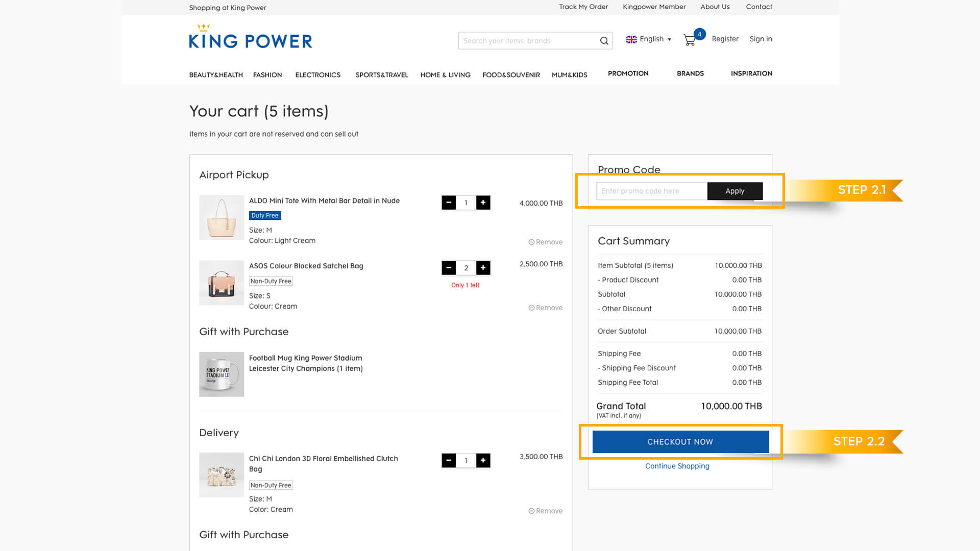
Task: Go to Brands page
Action: point(690,73)
